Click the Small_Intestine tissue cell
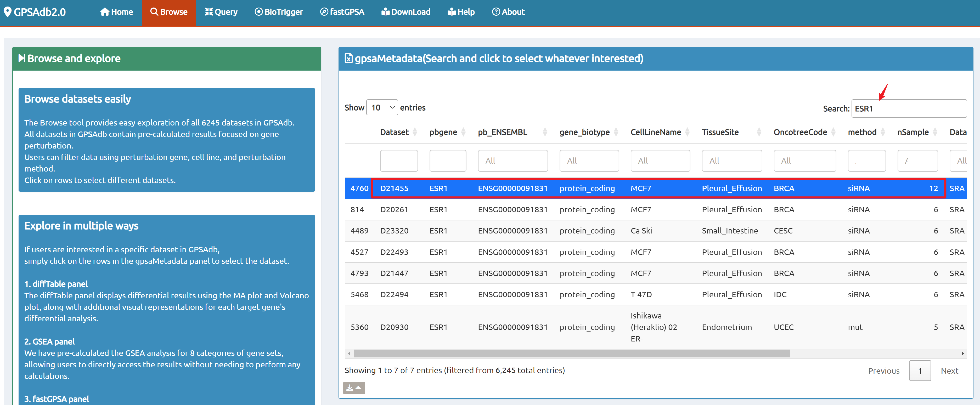This screenshot has width=980, height=405. coord(730,231)
